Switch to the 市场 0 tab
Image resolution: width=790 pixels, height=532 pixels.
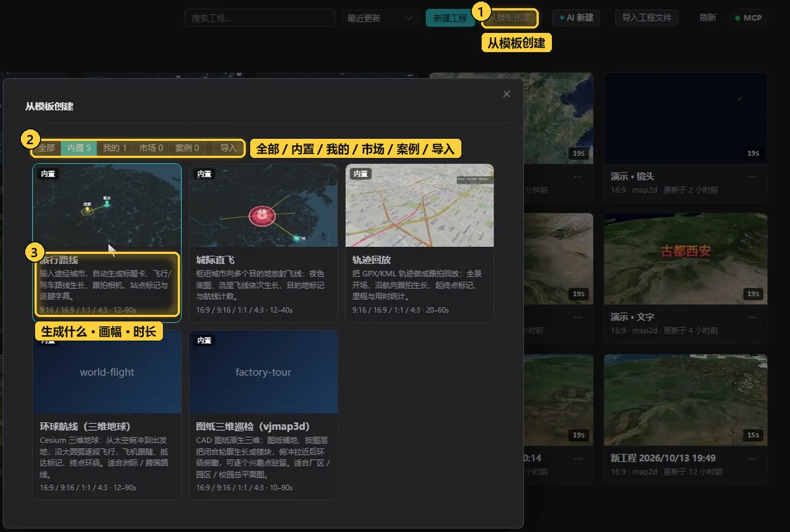click(151, 148)
